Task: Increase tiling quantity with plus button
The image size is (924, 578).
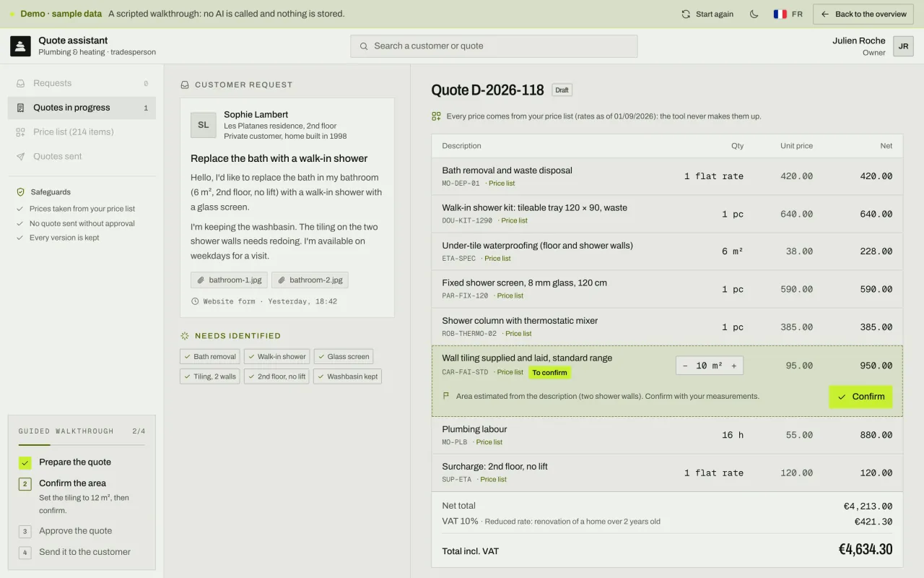Action: [734, 366]
